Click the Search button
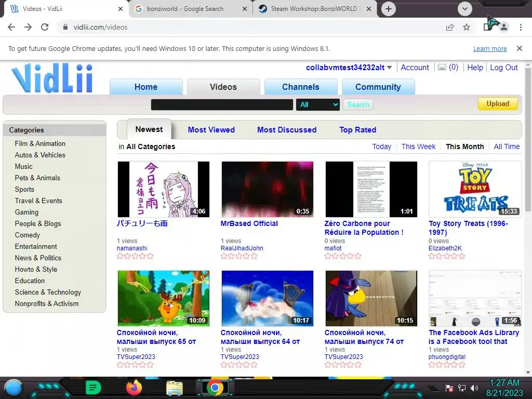The height and width of the screenshot is (399, 532). [358, 104]
